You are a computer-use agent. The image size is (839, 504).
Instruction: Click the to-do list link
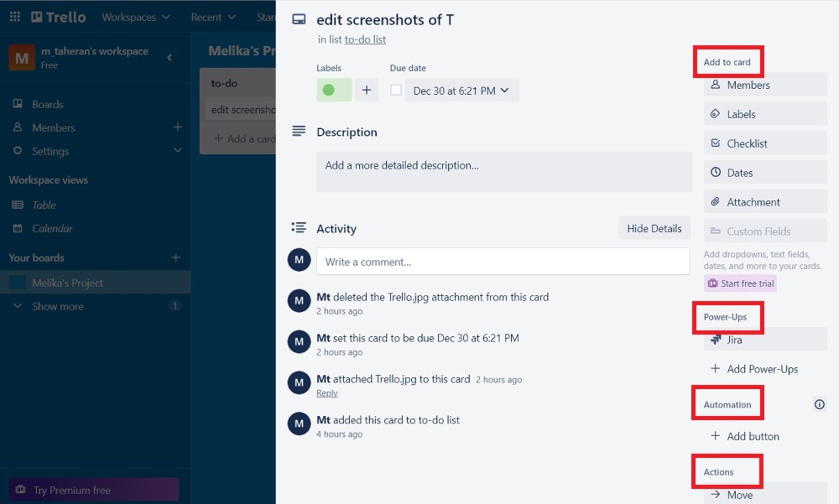click(x=365, y=39)
